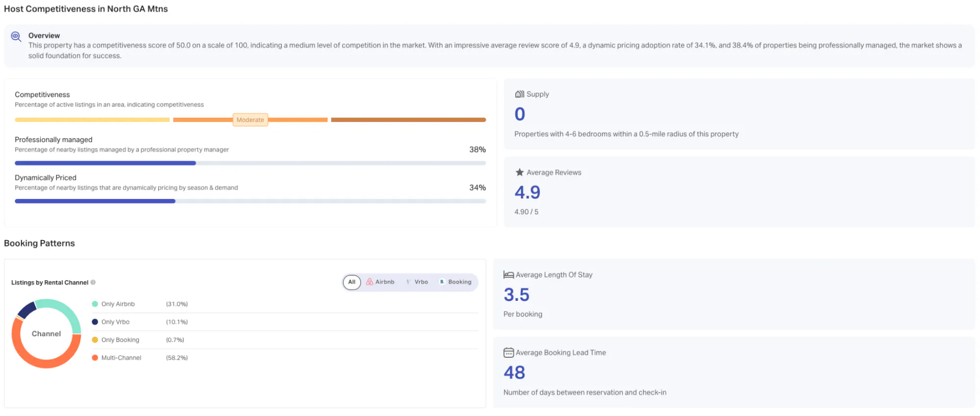Click the Average Length Of Stay bed icon
Image resolution: width=980 pixels, height=416 pixels.
[x=508, y=275]
